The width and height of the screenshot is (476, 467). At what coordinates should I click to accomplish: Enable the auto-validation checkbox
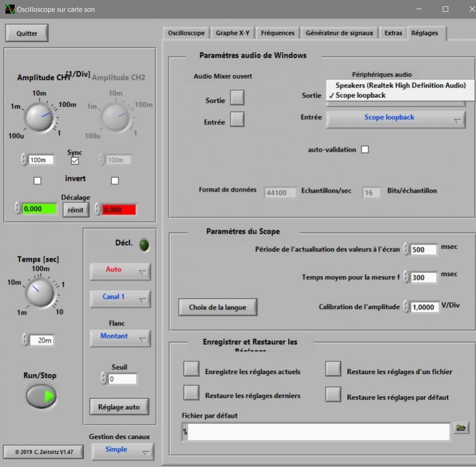pyautogui.click(x=365, y=150)
